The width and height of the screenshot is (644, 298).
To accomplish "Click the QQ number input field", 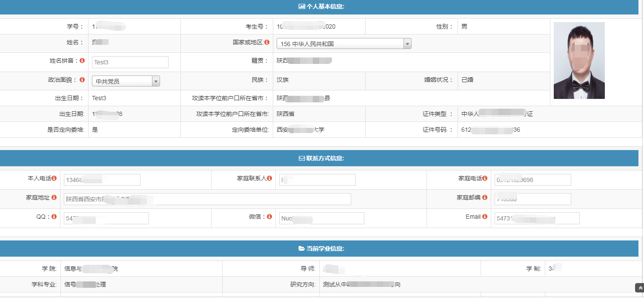I will pos(106,218).
